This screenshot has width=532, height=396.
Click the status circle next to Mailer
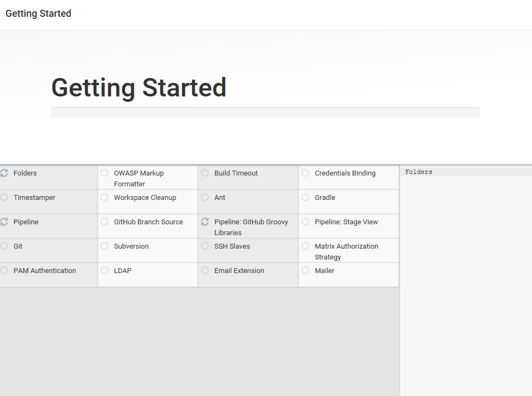(305, 271)
